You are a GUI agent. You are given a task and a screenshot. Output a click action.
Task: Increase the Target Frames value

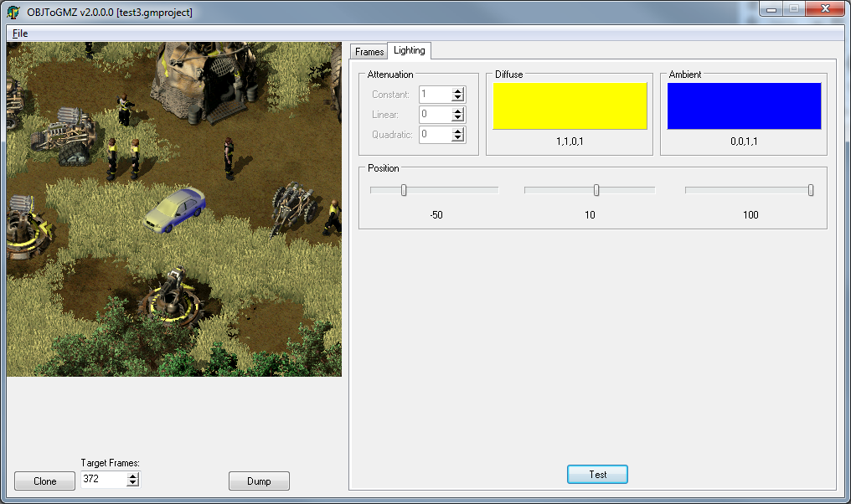click(x=133, y=476)
